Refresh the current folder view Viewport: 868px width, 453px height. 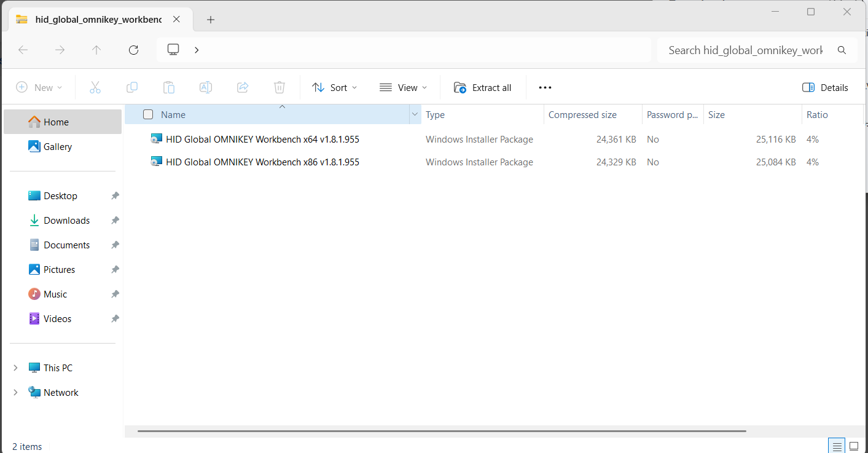click(x=133, y=50)
